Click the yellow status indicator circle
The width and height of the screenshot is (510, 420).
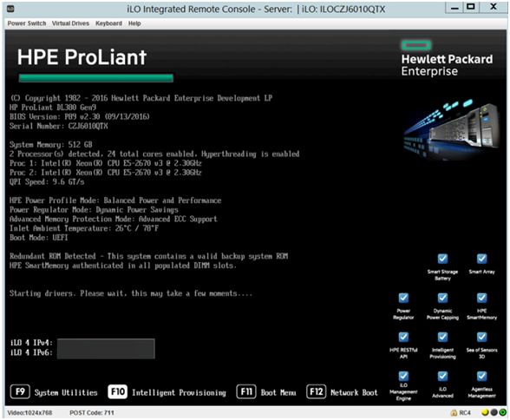coord(485,412)
